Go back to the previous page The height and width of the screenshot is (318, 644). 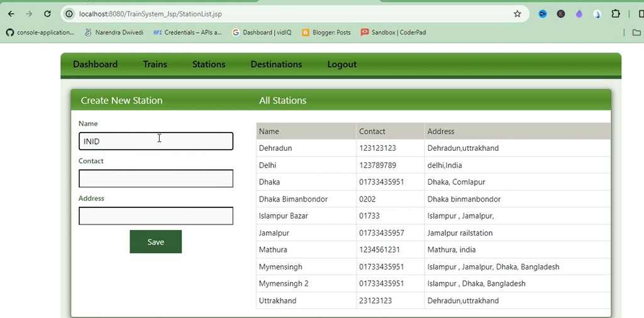[x=11, y=14]
